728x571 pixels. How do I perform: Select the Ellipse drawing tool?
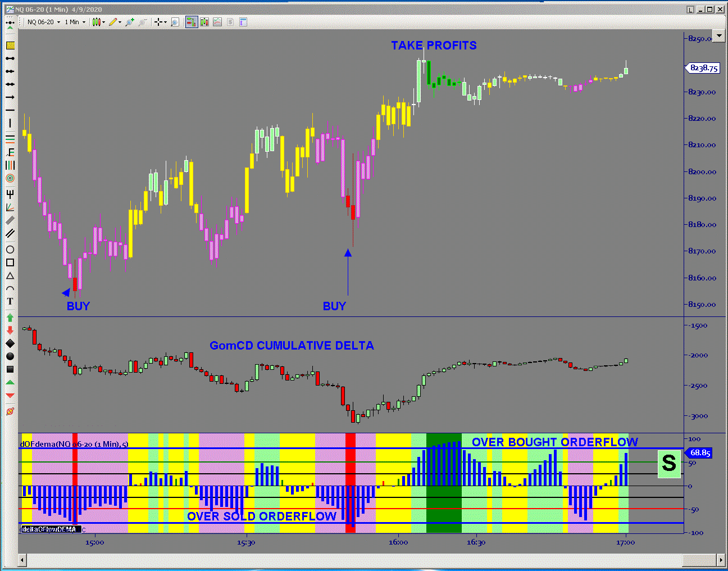(x=10, y=250)
